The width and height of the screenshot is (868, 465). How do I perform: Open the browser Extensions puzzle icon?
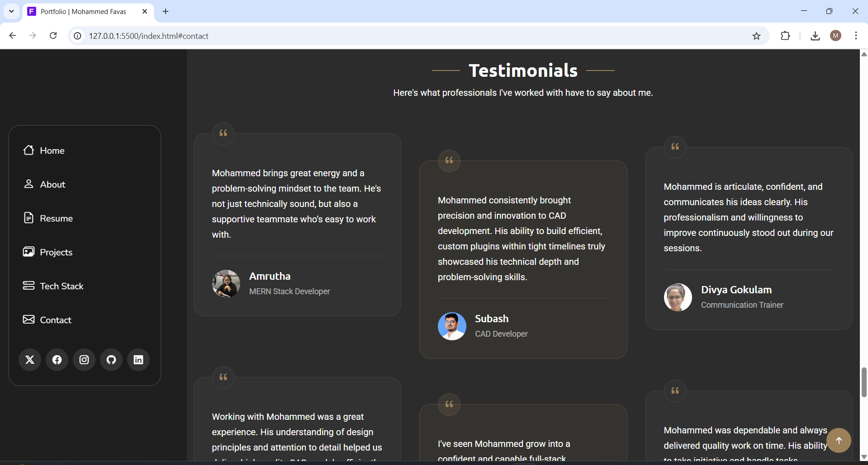point(785,36)
